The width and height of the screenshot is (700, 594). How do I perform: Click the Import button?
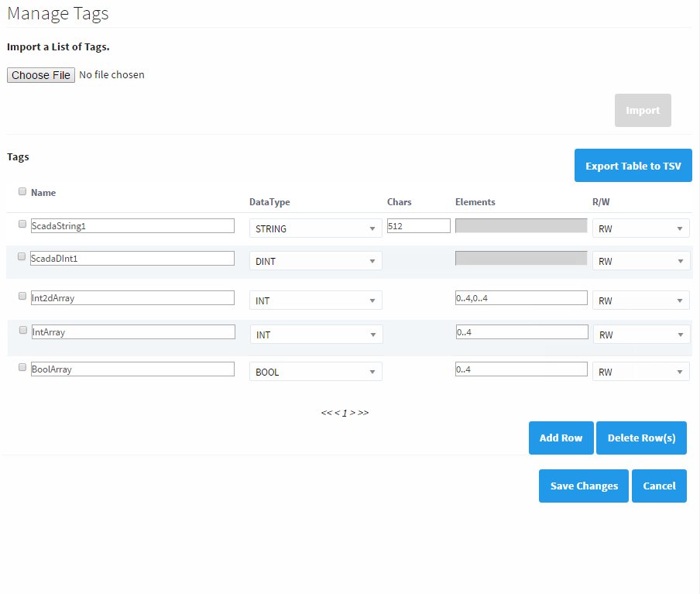tap(642, 110)
